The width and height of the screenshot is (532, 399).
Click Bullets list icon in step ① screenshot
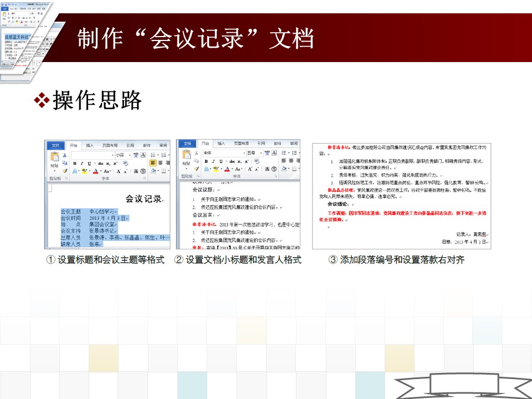coord(154,155)
